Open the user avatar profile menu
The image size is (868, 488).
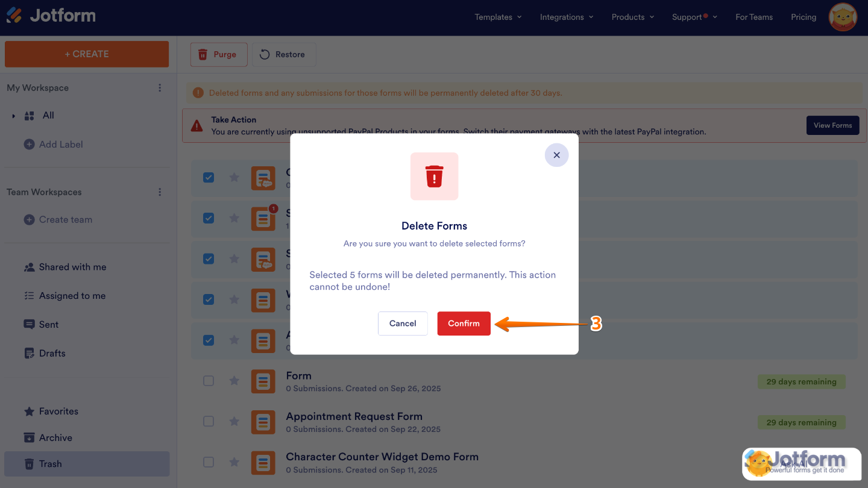pos(843,17)
